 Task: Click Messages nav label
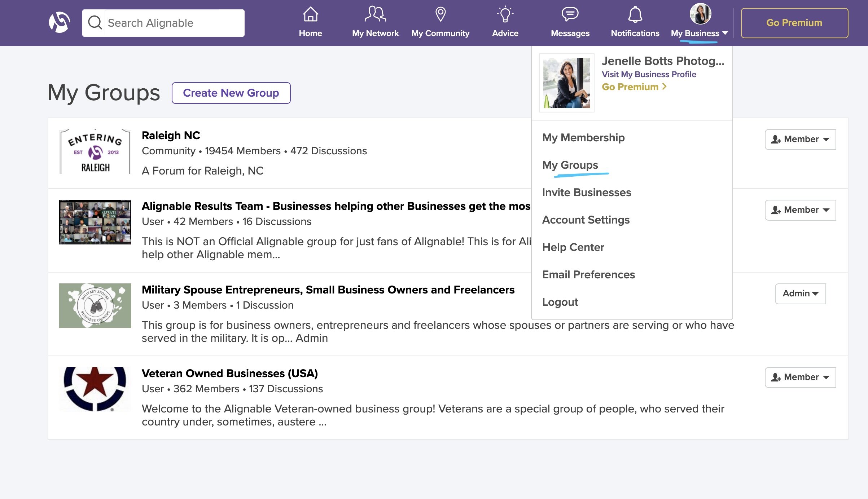click(570, 33)
